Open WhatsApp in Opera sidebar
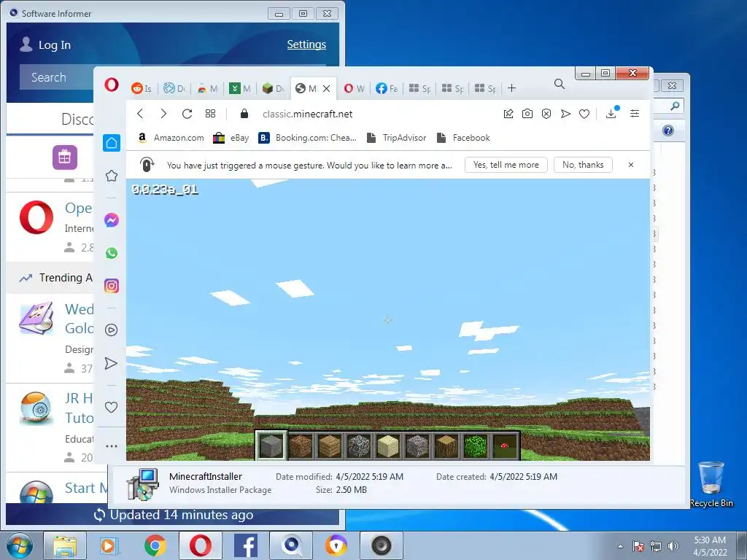The width and height of the screenshot is (747, 560). pos(112,253)
